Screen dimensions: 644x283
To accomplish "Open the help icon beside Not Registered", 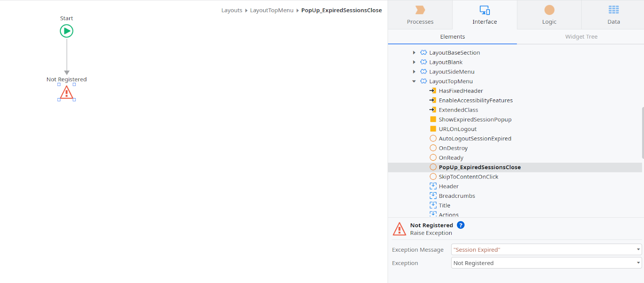I will (x=461, y=225).
